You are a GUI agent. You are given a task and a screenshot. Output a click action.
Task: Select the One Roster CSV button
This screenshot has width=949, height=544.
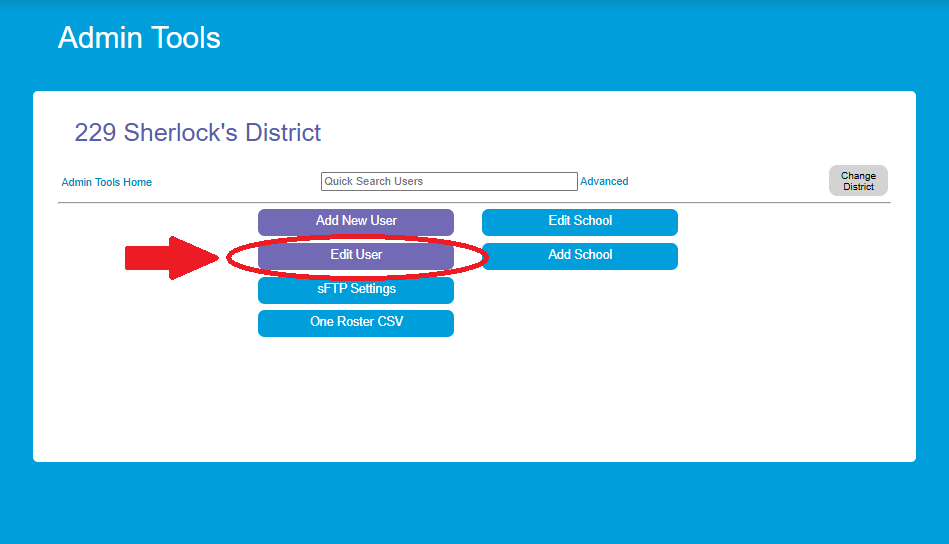point(356,323)
